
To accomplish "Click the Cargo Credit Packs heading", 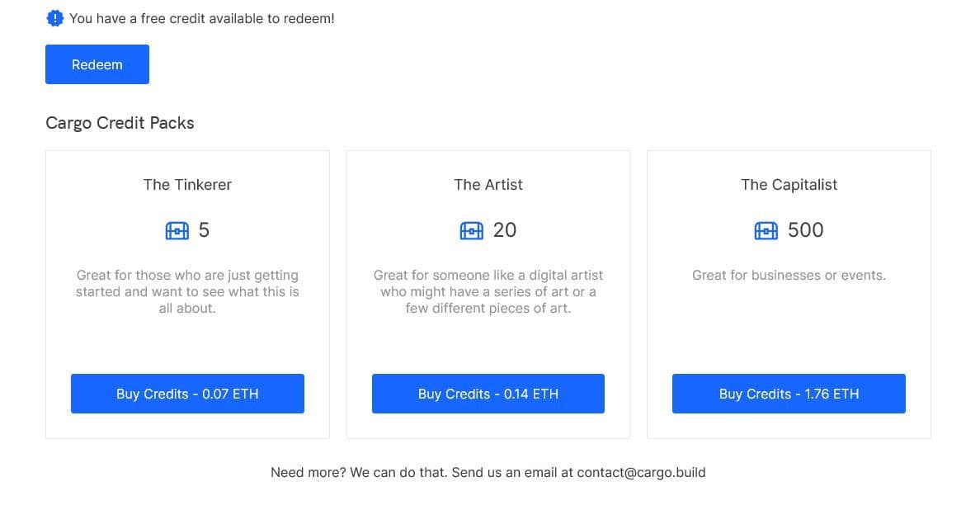I will point(120,123).
